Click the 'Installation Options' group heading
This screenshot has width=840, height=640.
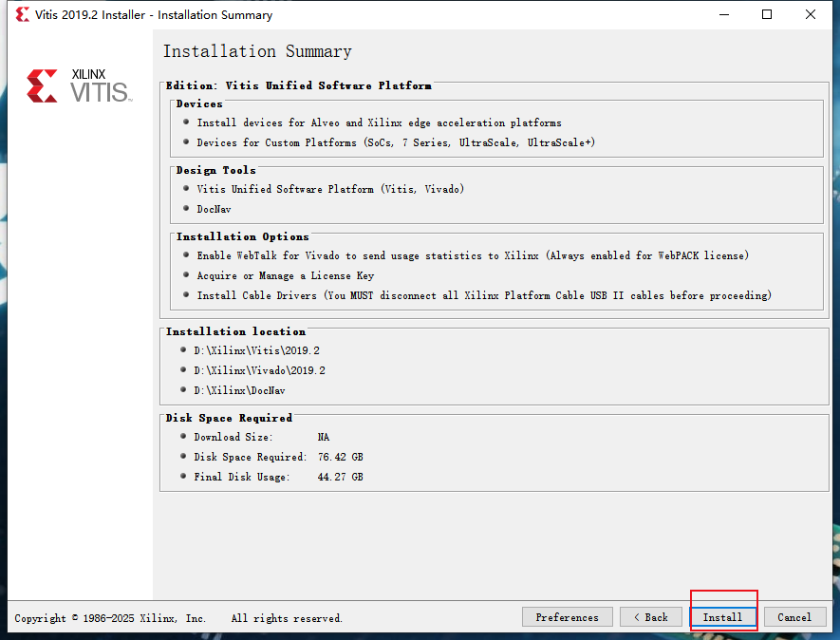tap(243, 236)
